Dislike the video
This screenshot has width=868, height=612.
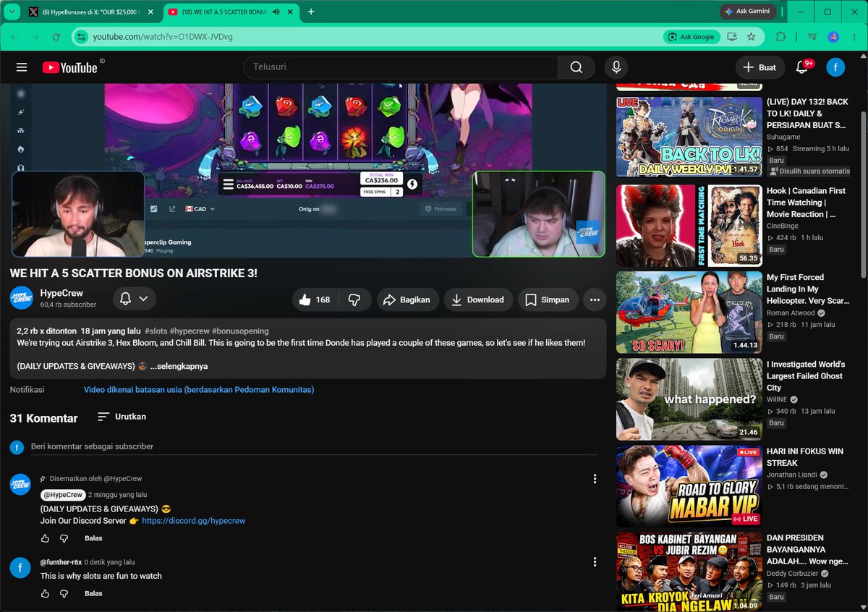pos(354,299)
